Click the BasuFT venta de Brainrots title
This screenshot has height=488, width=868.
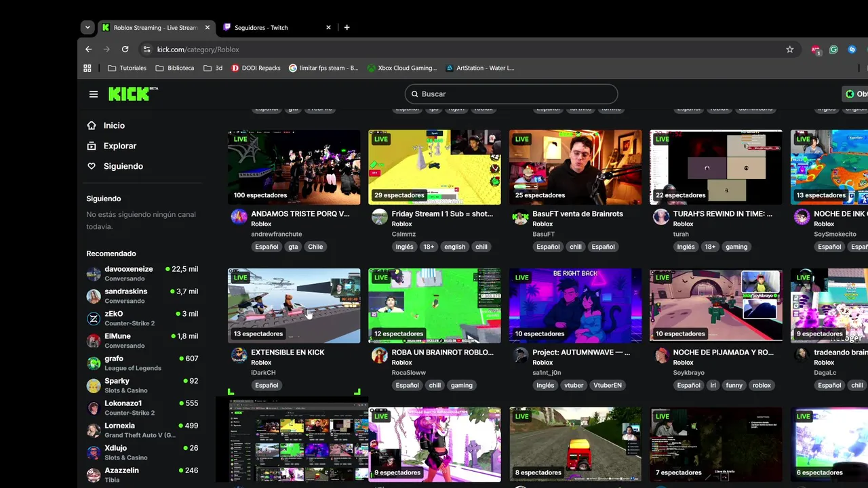click(578, 213)
